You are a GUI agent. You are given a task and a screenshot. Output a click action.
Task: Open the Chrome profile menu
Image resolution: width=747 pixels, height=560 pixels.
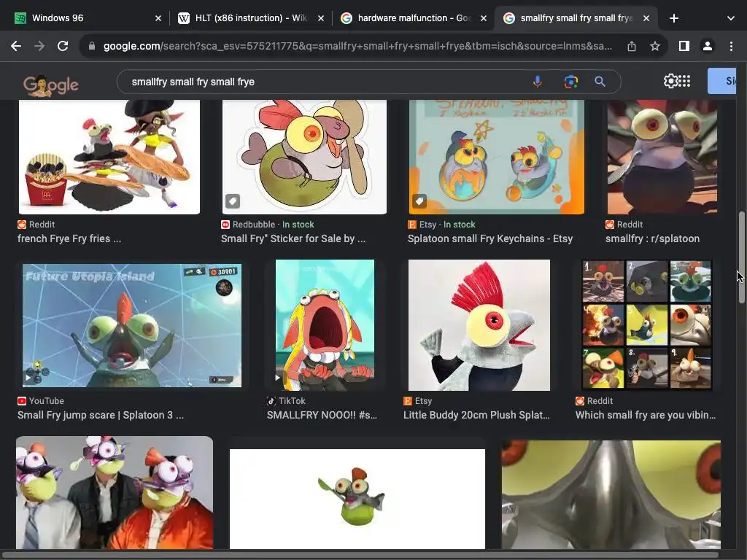tap(708, 46)
